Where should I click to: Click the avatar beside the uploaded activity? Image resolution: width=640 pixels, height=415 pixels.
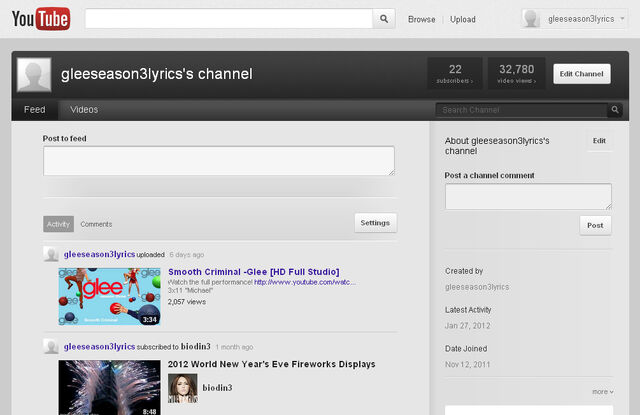click(51, 254)
